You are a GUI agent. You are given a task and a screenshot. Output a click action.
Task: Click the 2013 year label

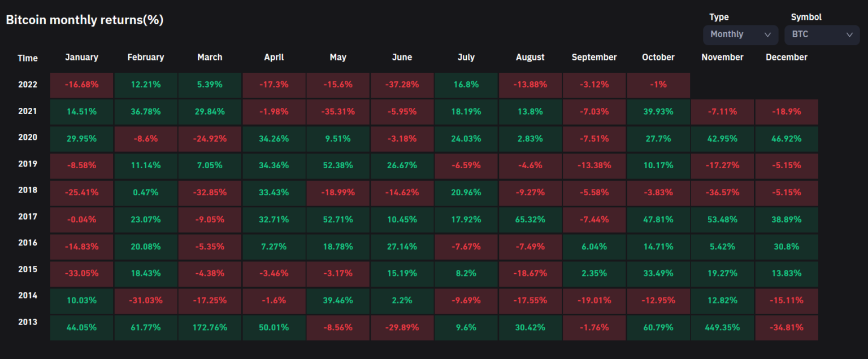coord(28,321)
